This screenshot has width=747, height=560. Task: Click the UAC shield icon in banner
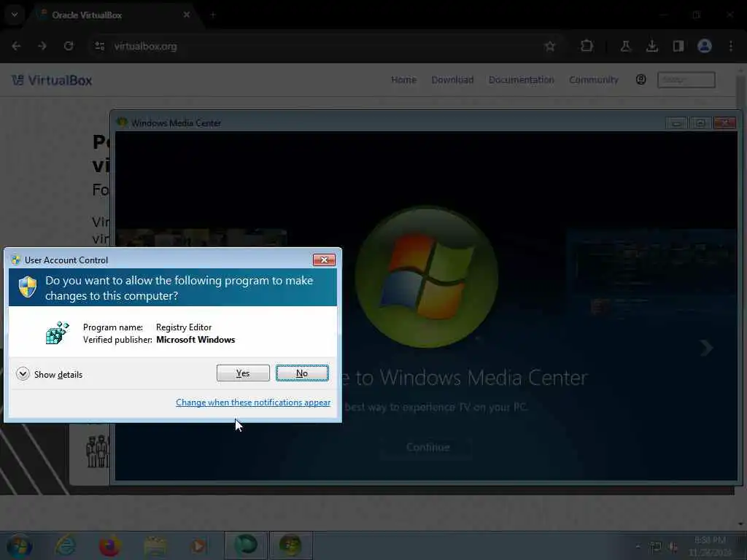click(28, 287)
